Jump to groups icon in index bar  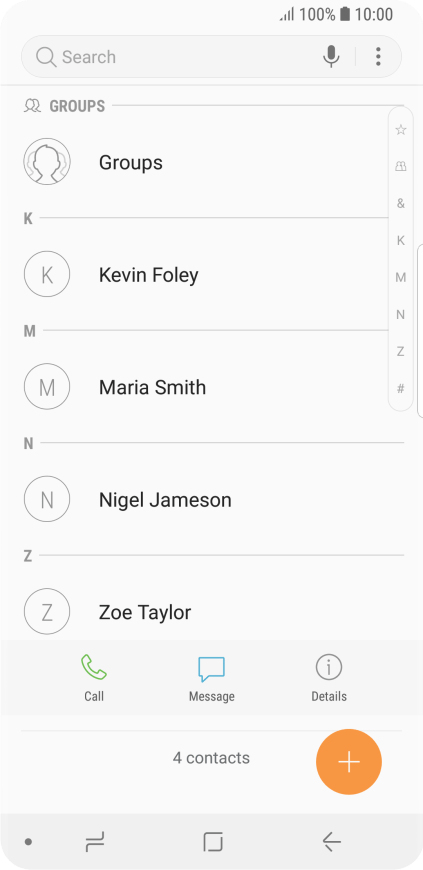(x=401, y=166)
